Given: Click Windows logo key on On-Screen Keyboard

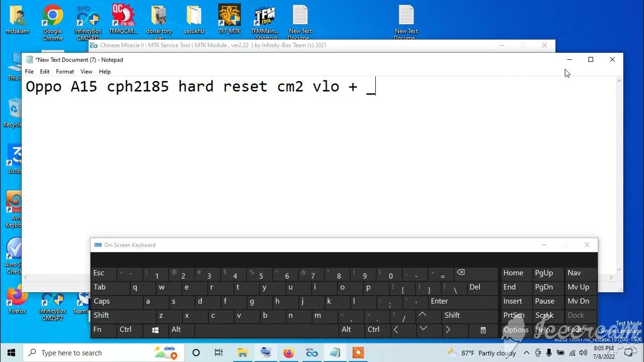Looking at the screenshot, I should coord(155,330).
